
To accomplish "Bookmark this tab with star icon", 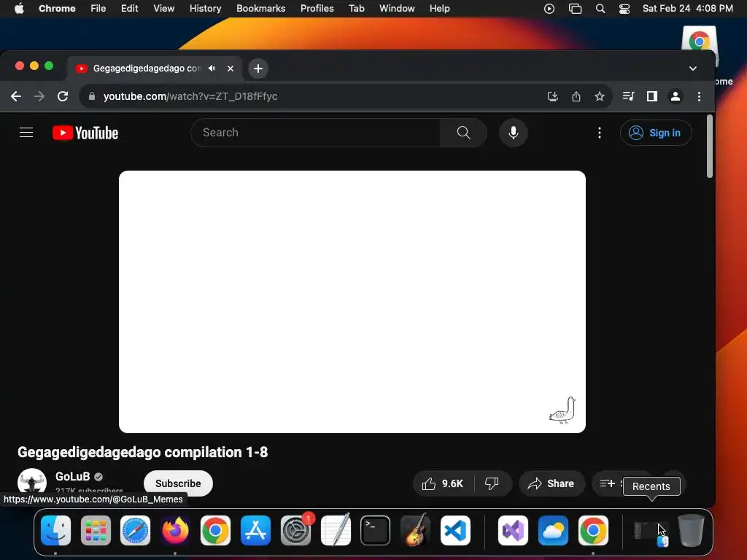I will [x=600, y=96].
